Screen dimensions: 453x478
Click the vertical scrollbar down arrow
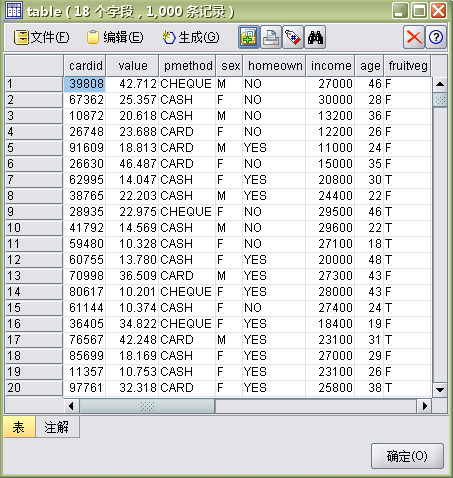pyautogui.click(x=440, y=389)
